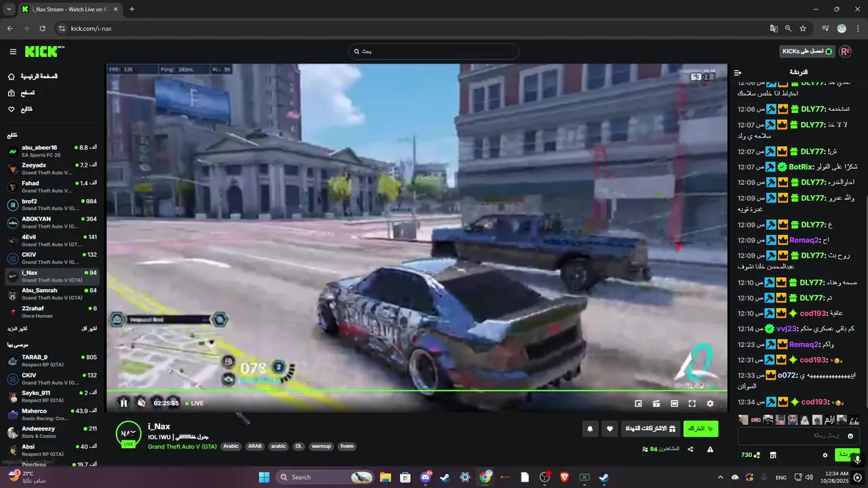Expand show more in following list

pos(17,329)
